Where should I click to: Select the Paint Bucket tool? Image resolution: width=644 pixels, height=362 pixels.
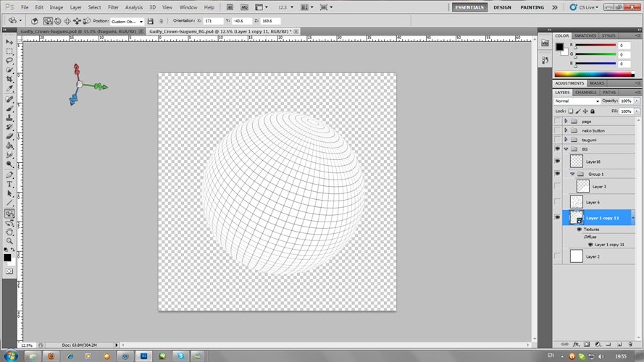tap(9, 146)
